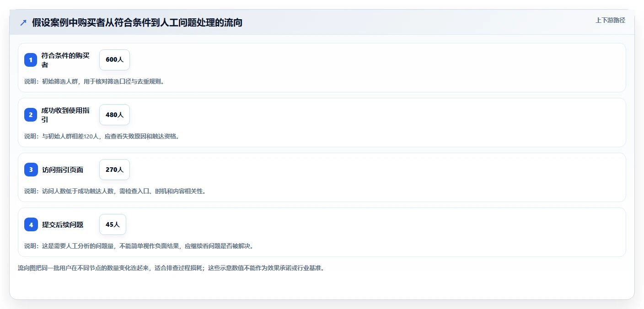Select the 符合条件的购买者 step label
Image resolution: width=644 pixels, height=309 pixels.
tap(65, 60)
